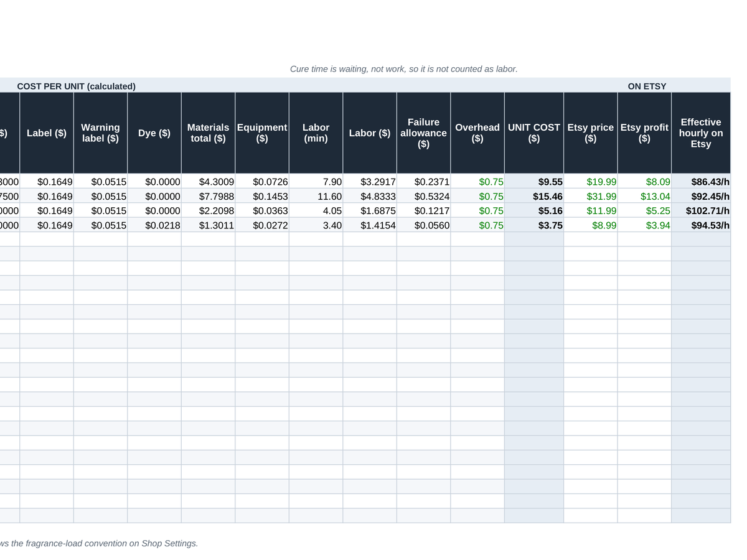This screenshot has width=747, height=560.
Task: Click labor cost cell $1.6875
Action: (x=370, y=210)
